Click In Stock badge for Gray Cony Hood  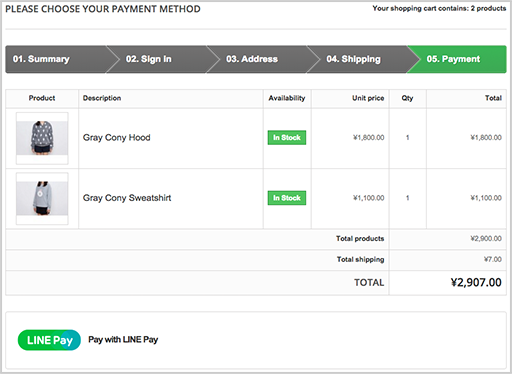(287, 137)
